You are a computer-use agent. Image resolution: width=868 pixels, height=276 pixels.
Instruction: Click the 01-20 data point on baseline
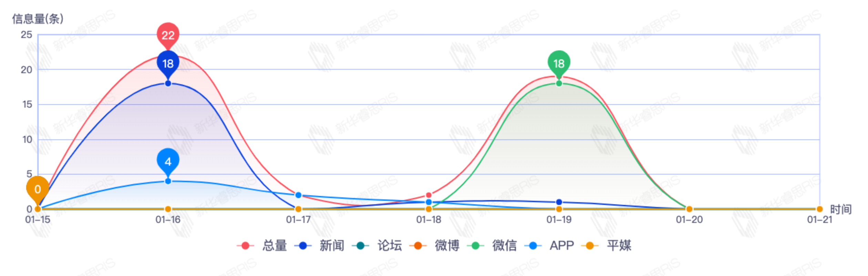[x=689, y=209]
